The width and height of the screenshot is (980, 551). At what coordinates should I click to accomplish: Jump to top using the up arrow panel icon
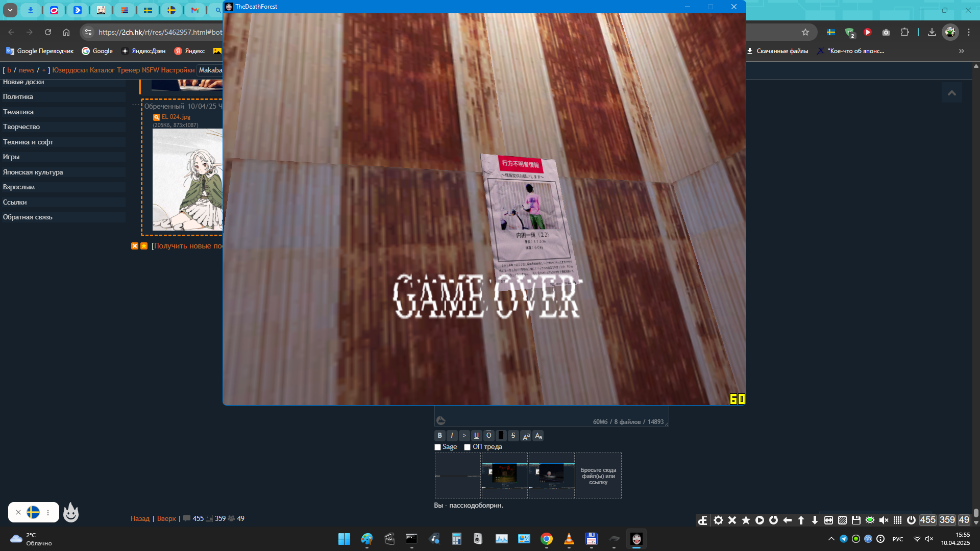point(801,520)
